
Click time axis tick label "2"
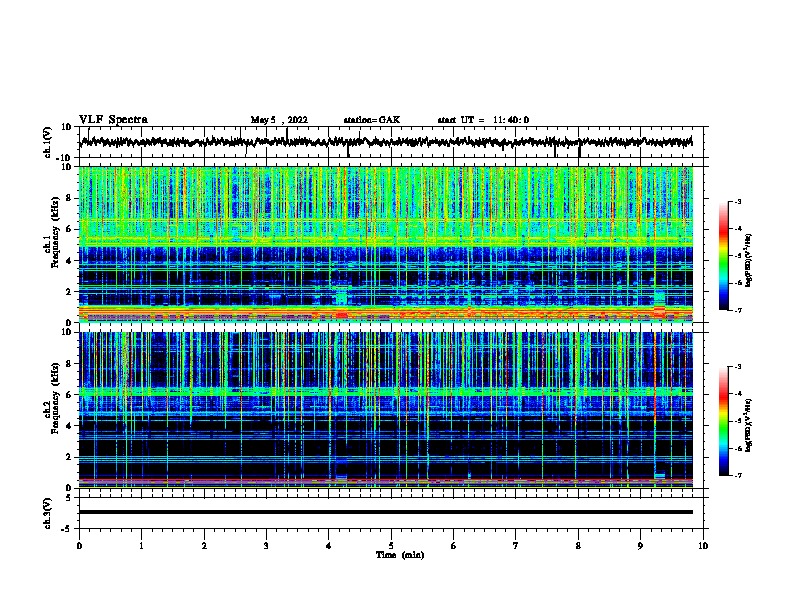[x=204, y=546]
